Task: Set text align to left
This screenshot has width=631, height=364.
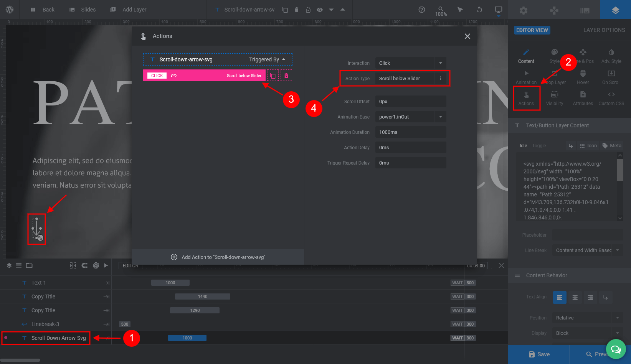Action: (x=560, y=297)
